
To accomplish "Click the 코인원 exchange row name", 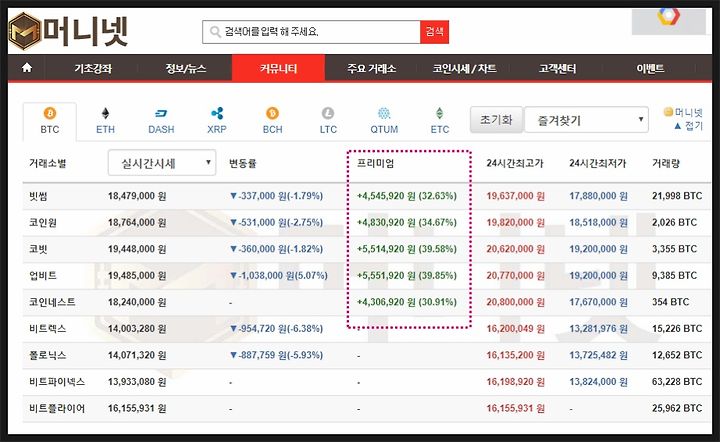I will (43, 223).
